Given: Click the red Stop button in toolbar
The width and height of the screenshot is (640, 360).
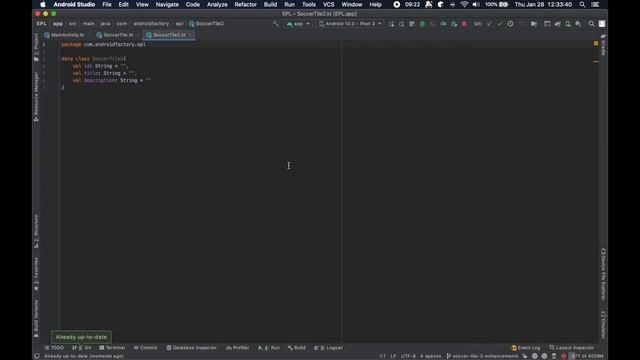Looking at the screenshot, I should coord(464,24).
